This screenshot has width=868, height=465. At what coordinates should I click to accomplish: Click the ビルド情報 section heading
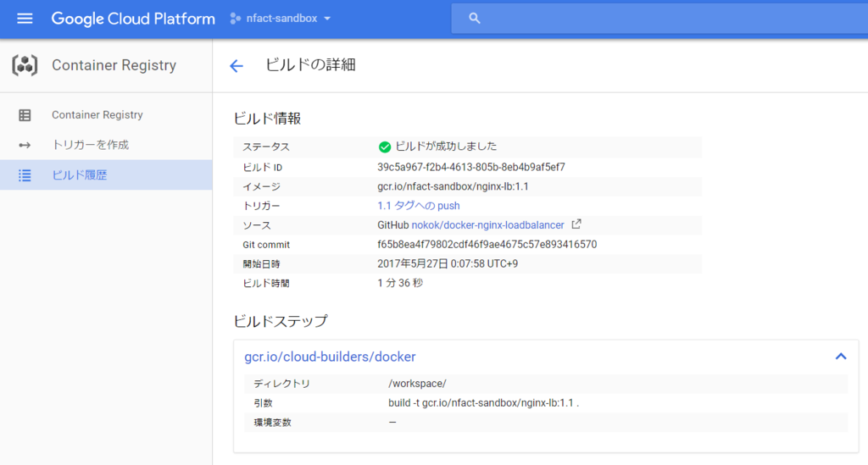click(267, 119)
